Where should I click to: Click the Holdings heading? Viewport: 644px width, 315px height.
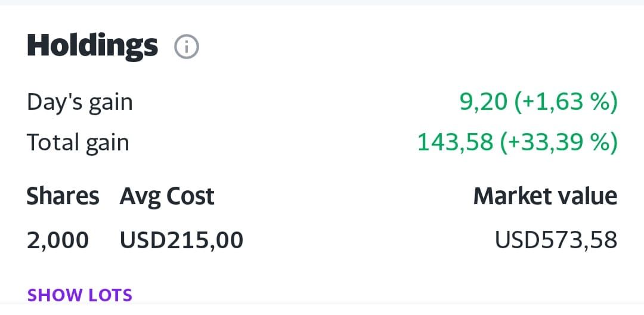[92, 46]
